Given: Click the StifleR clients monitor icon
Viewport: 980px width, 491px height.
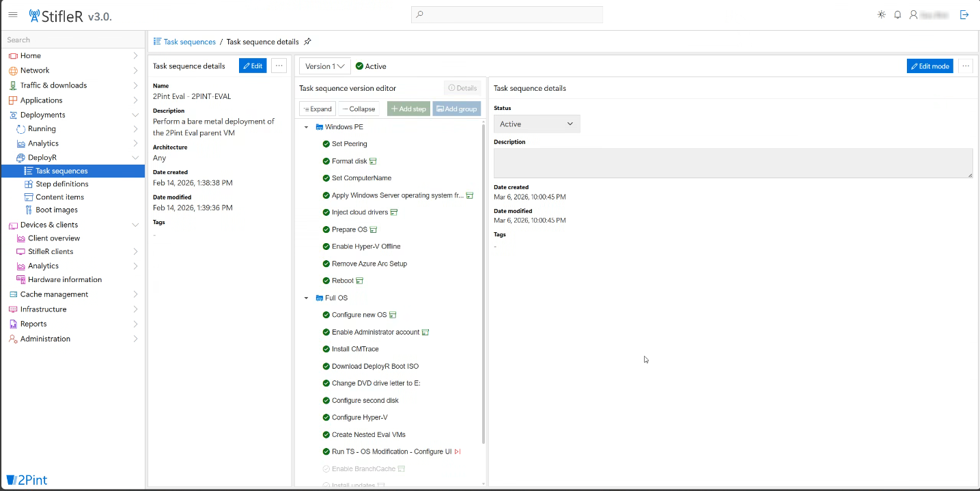Looking at the screenshot, I should [20, 252].
